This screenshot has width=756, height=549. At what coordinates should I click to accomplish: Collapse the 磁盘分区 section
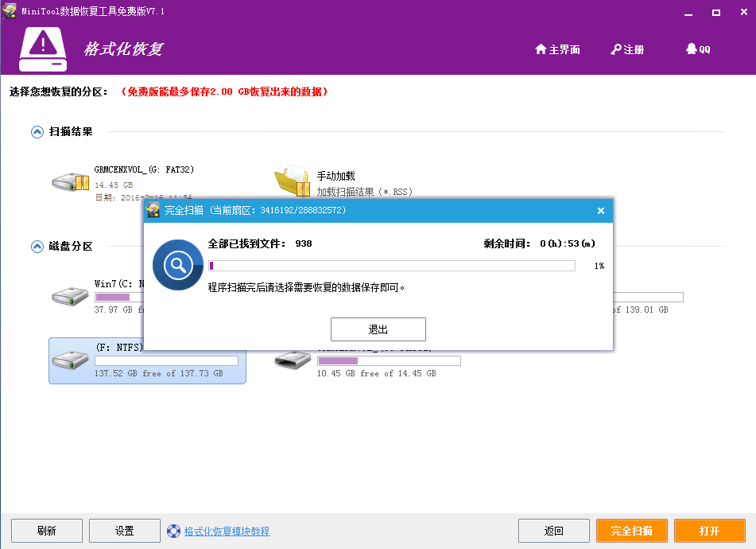[x=37, y=247]
